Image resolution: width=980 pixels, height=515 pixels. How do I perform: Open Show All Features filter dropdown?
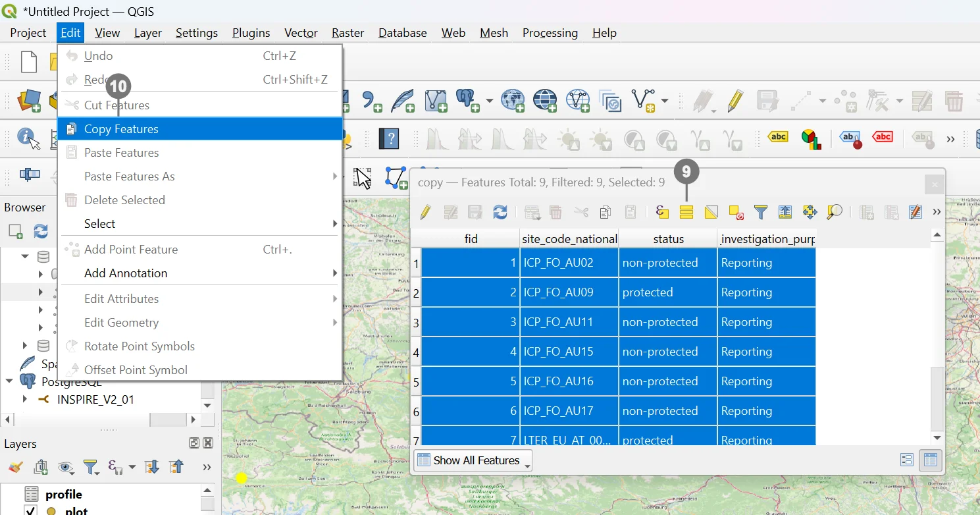pos(473,460)
